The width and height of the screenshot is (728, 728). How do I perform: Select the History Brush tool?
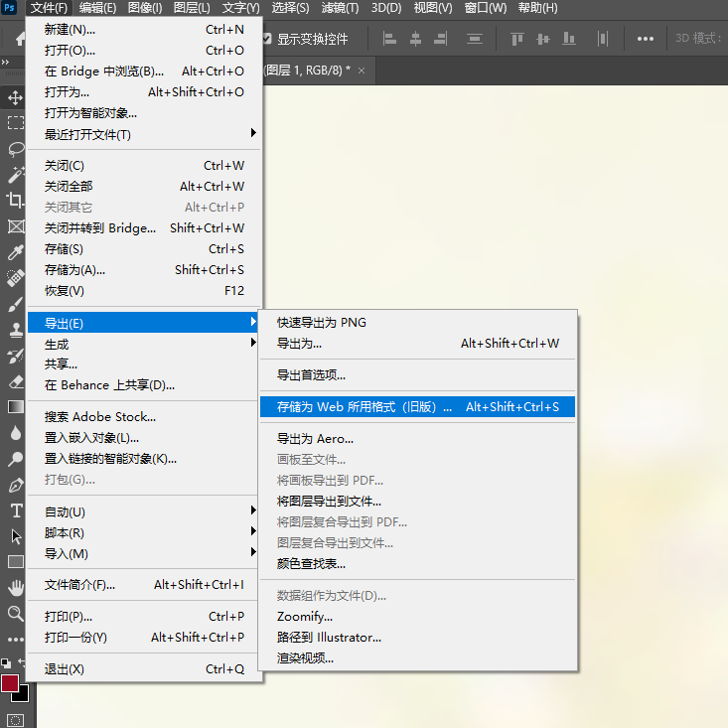pos(15,357)
